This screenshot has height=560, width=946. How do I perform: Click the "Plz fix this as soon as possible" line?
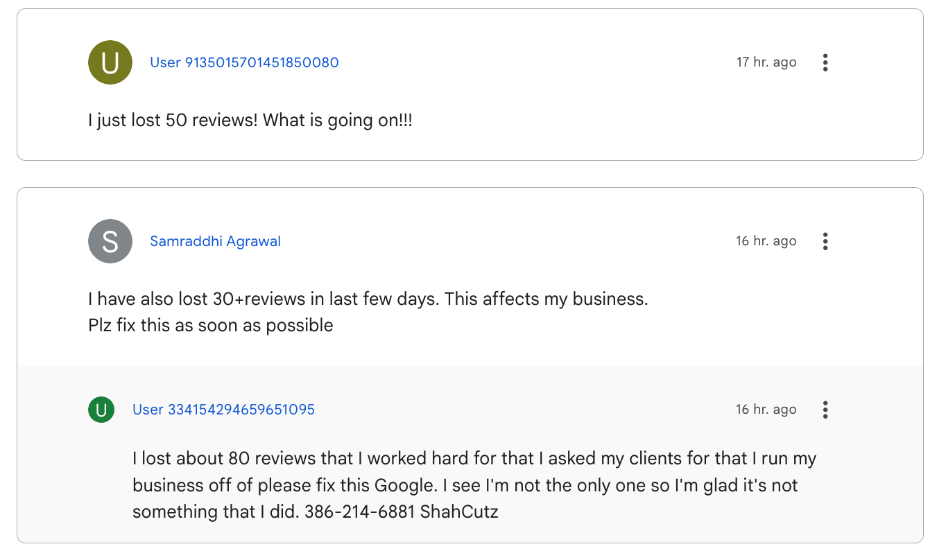pyautogui.click(x=211, y=325)
